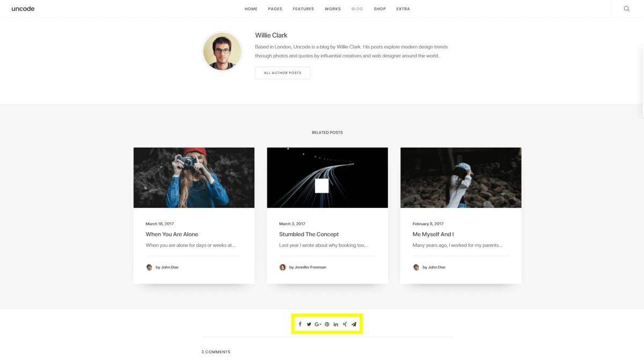Click the Google Plus share icon
Viewport: 644px width, 363px height.
pyautogui.click(x=318, y=324)
